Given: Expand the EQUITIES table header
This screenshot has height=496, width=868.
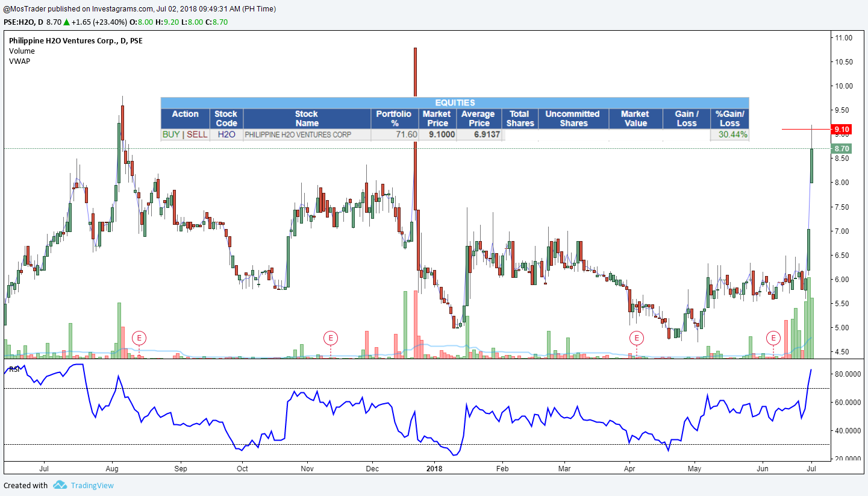Looking at the screenshot, I should (455, 102).
